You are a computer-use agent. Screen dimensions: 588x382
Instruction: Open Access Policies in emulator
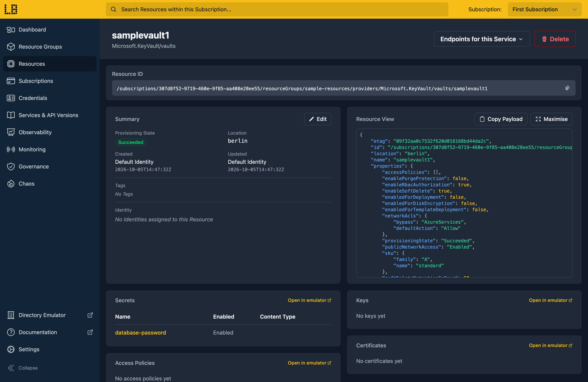pyautogui.click(x=309, y=363)
